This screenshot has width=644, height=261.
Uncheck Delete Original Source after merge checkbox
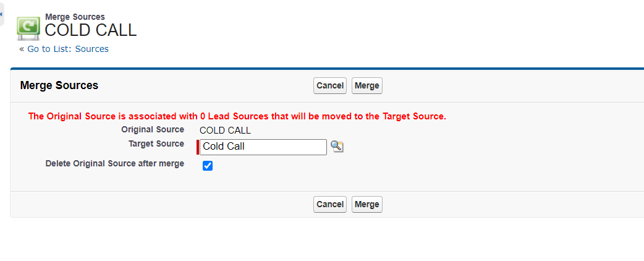tap(208, 166)
